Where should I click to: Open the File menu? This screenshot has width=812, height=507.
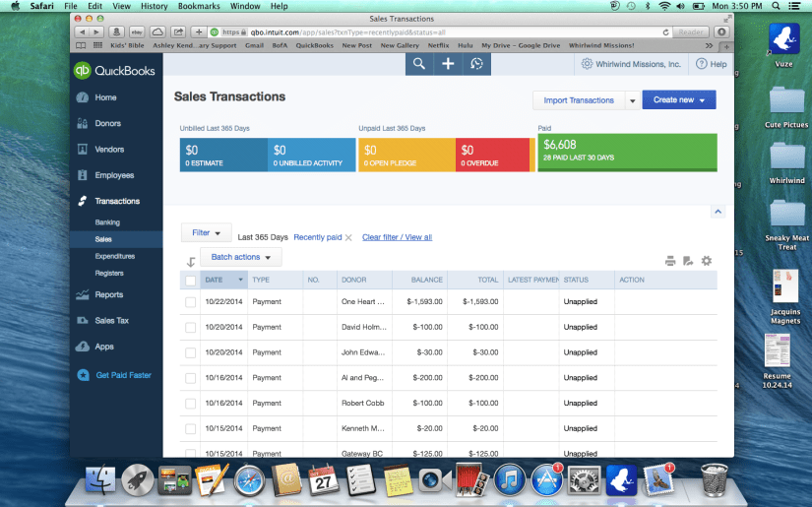(x=71, y=6)
